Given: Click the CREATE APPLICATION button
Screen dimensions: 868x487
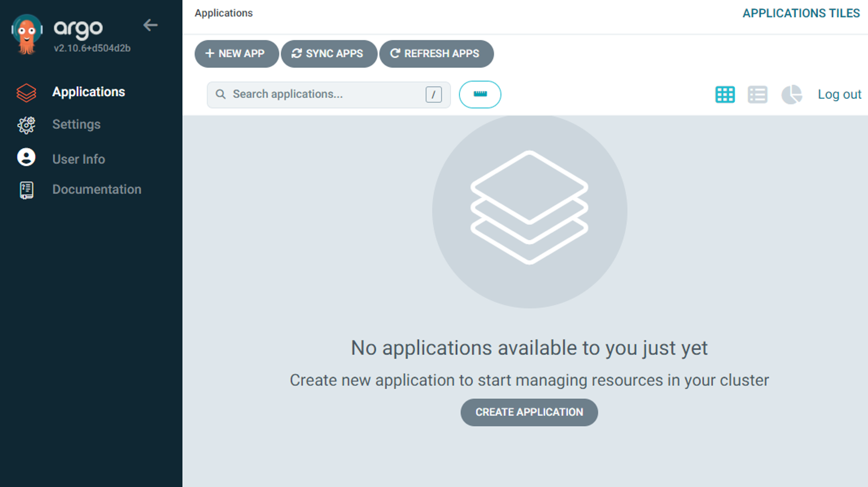Looking at the screenshot, I should click(x=529, y=412).
